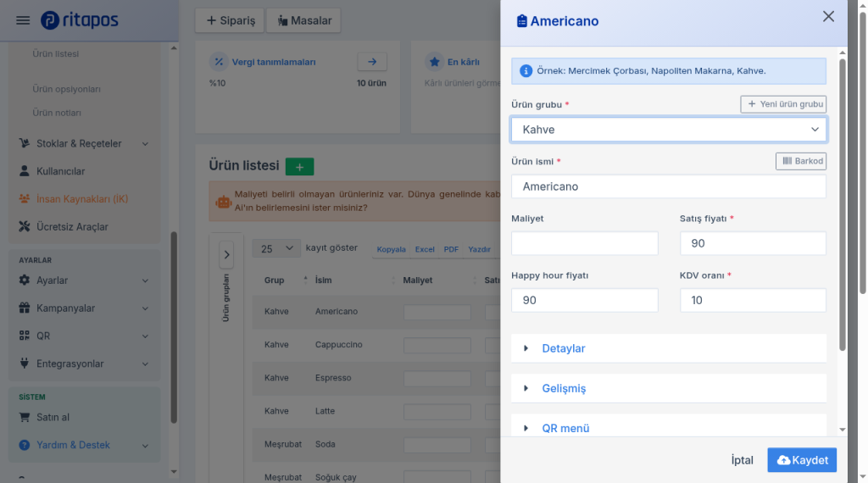The height and width of the screenshot is (483, 868).
Task: Click the Entegrasyonlar plug icon
Action: 25,364
